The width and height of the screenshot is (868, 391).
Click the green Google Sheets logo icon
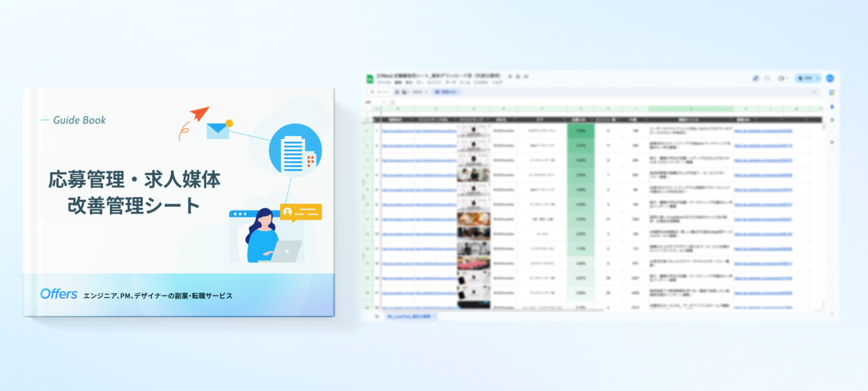point(370,79)
